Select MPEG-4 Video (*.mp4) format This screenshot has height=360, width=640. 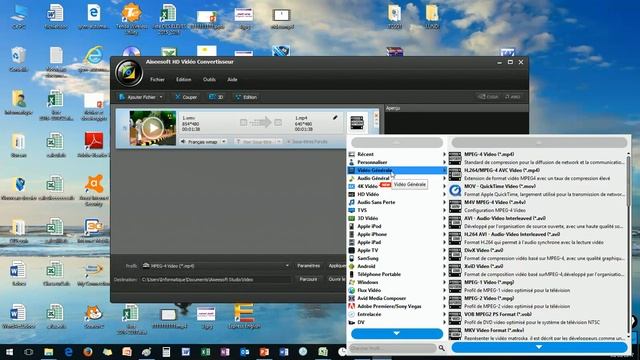pos(537,158)
